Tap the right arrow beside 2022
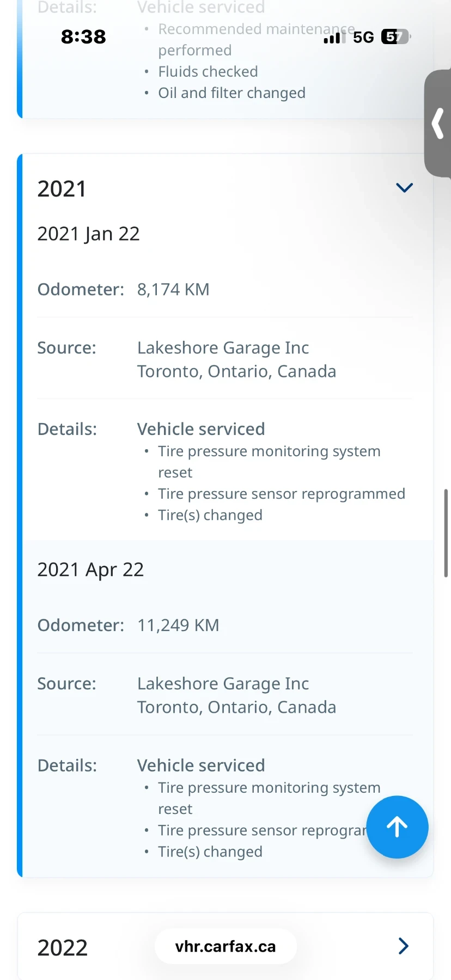451x980 pixels. click(x=403, y=946)
